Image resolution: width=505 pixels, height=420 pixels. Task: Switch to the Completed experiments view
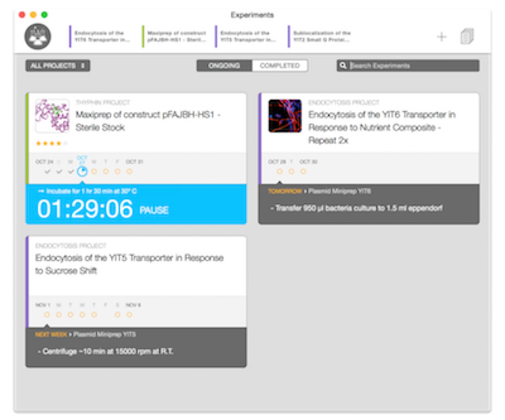click(280, 66)
